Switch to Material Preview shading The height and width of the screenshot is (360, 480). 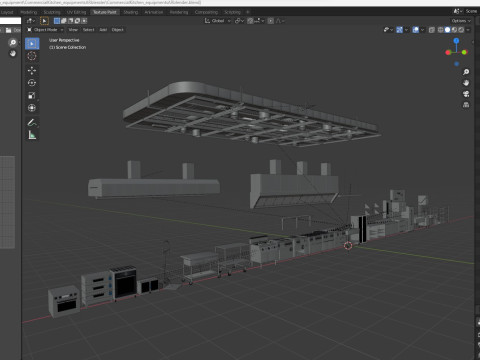click(454, 30)
